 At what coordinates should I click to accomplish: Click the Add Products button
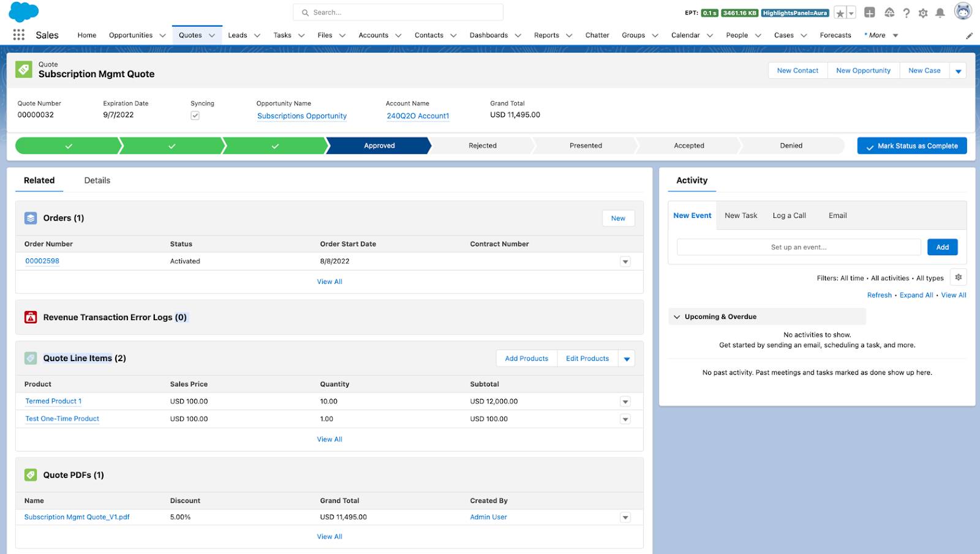[x=527, y=359]
